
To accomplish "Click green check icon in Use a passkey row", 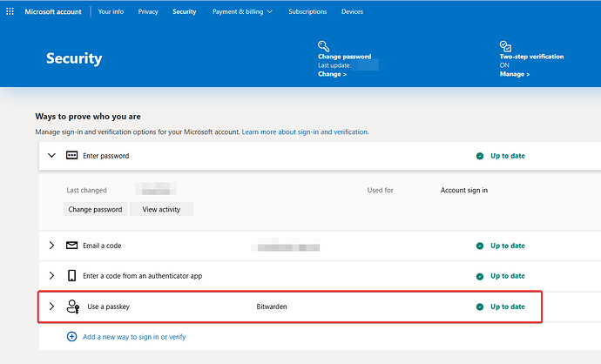I will (x=480, y=307).
